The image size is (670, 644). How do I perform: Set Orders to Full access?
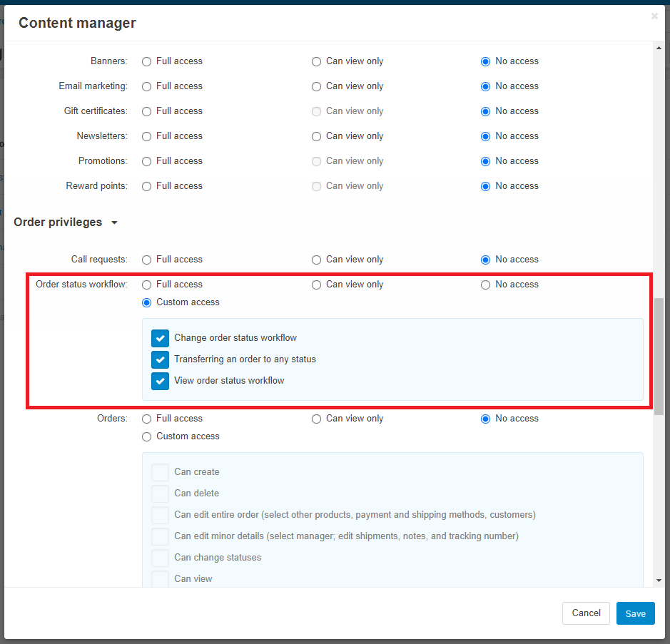click(x=146, y=419)
